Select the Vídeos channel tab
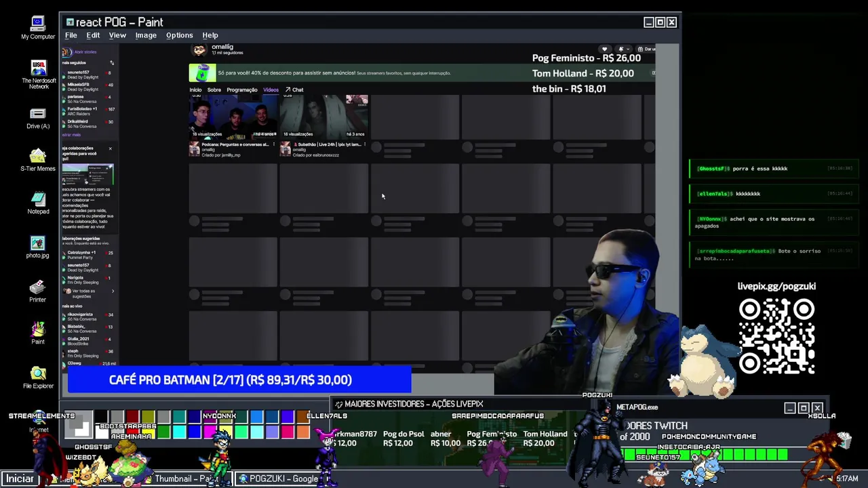868x488 pixels. click(271, 90)
